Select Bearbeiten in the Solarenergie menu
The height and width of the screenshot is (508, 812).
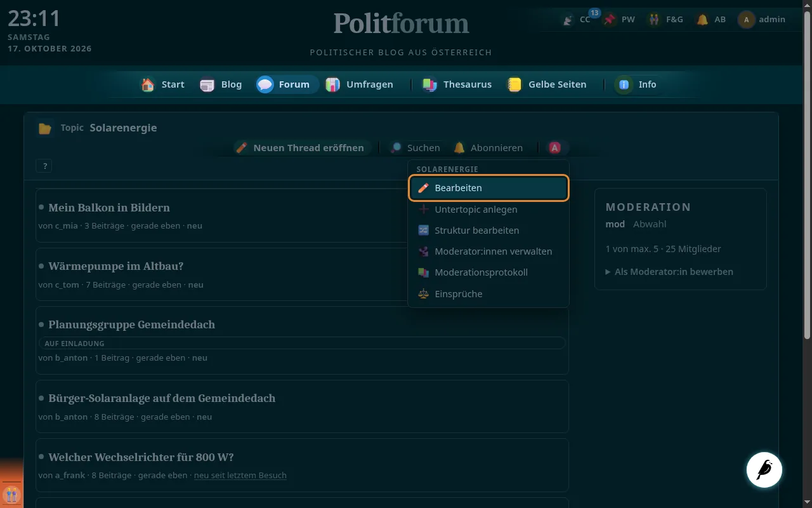tap(488, 188)
